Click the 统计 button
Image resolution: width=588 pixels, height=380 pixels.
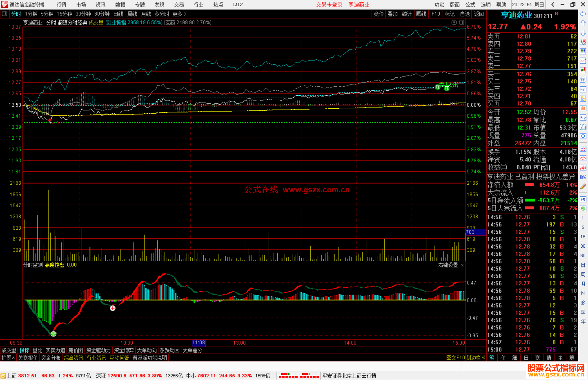pos(407,14)
